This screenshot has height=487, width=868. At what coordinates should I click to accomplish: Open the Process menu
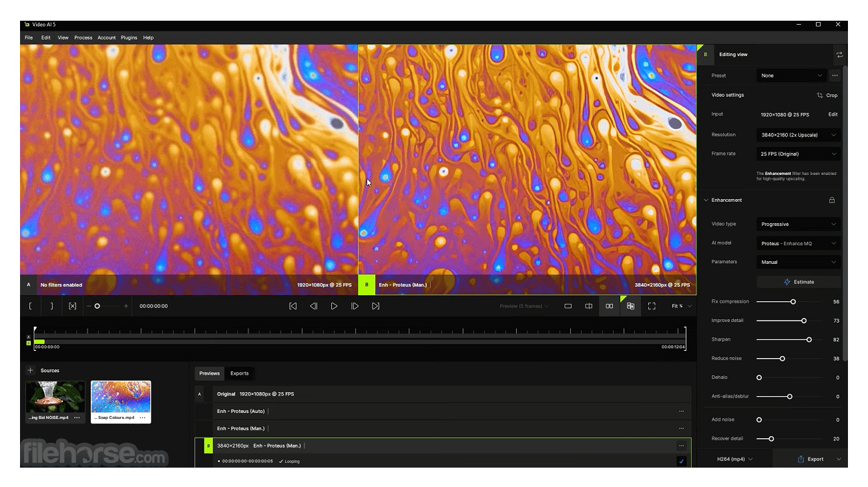click(83, 37)
